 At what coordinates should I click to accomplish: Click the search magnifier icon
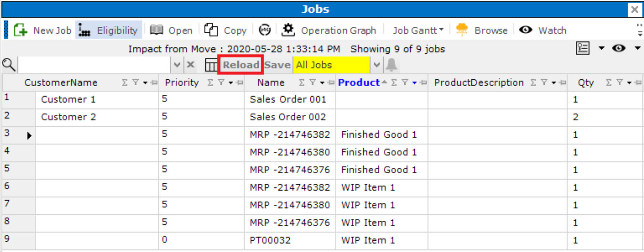[x=9, y=65]
